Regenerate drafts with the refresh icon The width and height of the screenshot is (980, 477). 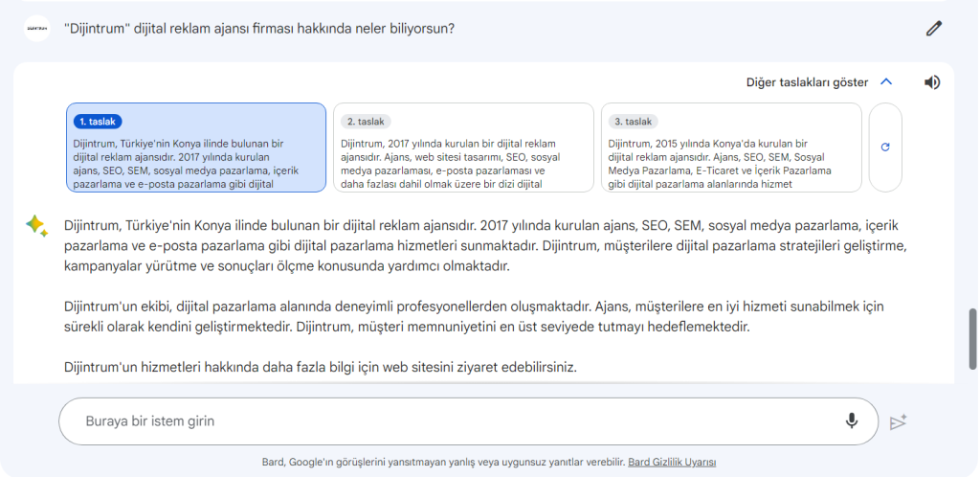pyautogui.click(x=885, y=148)
